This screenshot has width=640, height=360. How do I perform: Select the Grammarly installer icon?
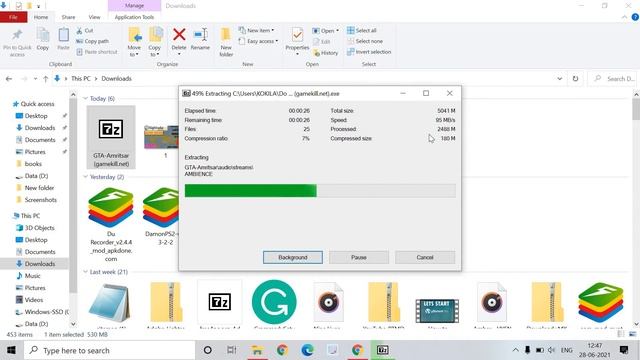(274, 302)
